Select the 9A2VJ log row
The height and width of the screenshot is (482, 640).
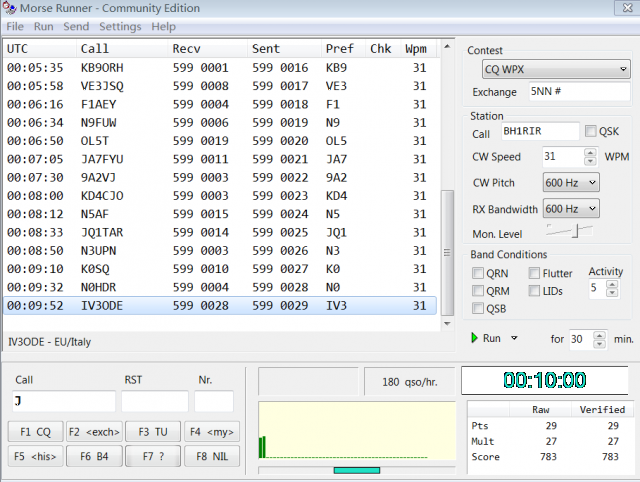220,178
